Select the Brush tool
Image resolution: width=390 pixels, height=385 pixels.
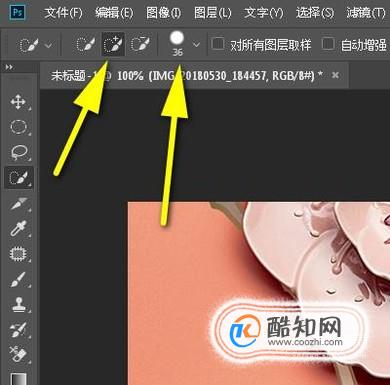pyautogui.click(x=18, y=279)
